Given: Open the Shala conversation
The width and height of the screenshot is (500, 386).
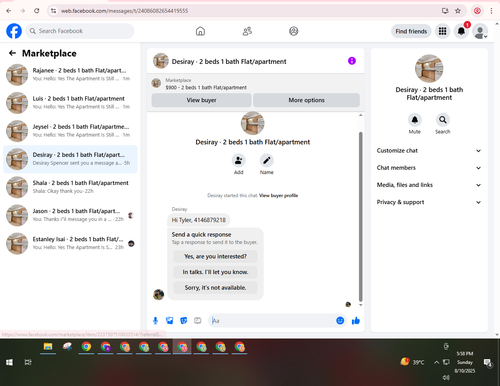Looking at the screenshot, I should pyautogui.click(x=70, y=187).
